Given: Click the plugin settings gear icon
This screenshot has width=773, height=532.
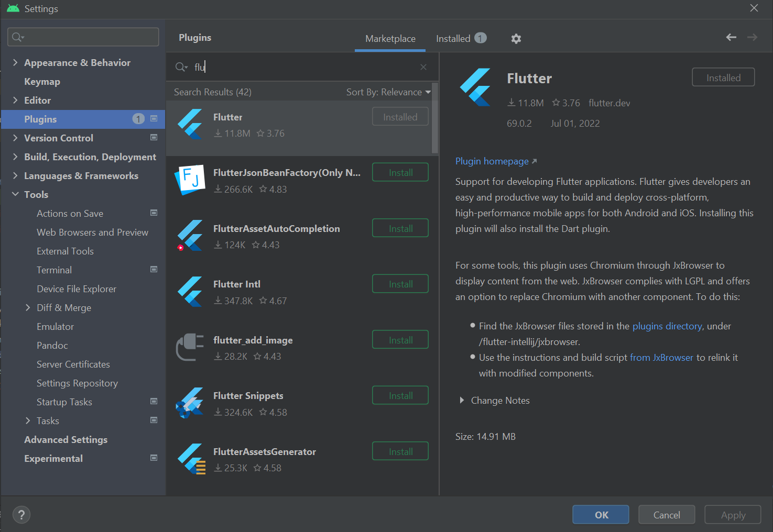Looking at the screenshot, I should (x=516, y=38).
